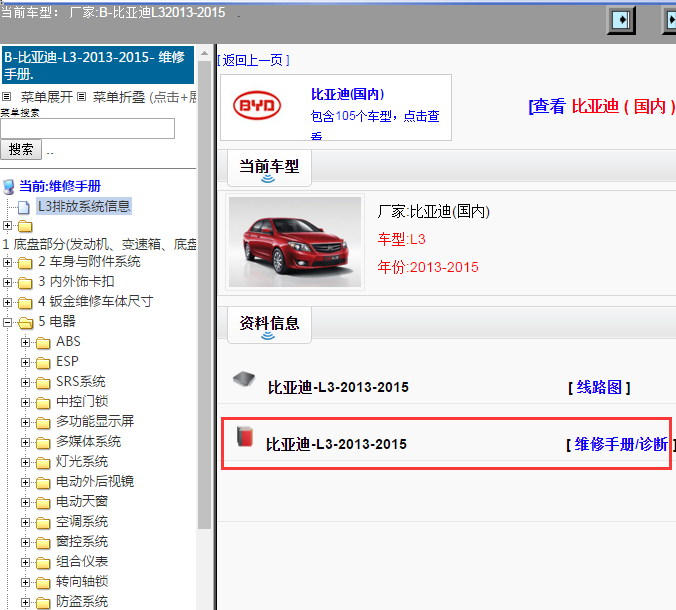Expand the 2 车身与附件系统 node

coord(7,262)
